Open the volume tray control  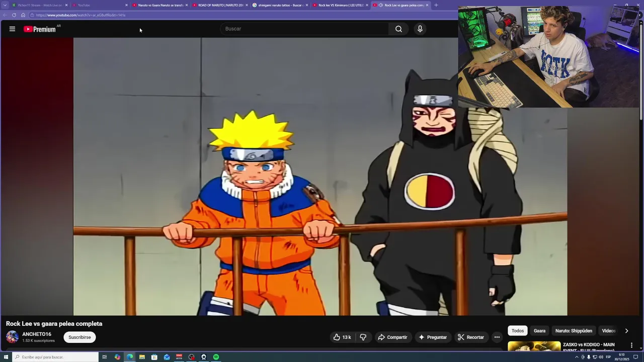tap(601, 357)
